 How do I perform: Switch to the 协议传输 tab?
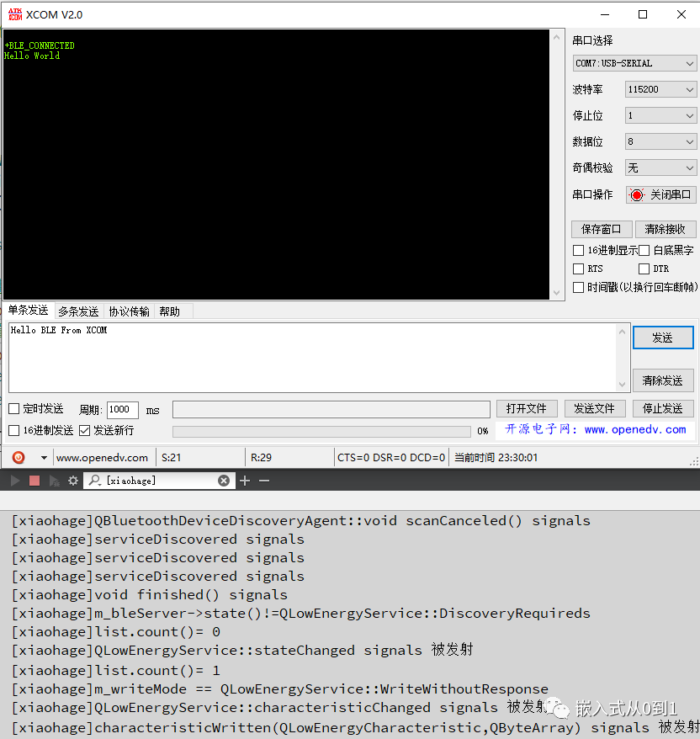129,311
